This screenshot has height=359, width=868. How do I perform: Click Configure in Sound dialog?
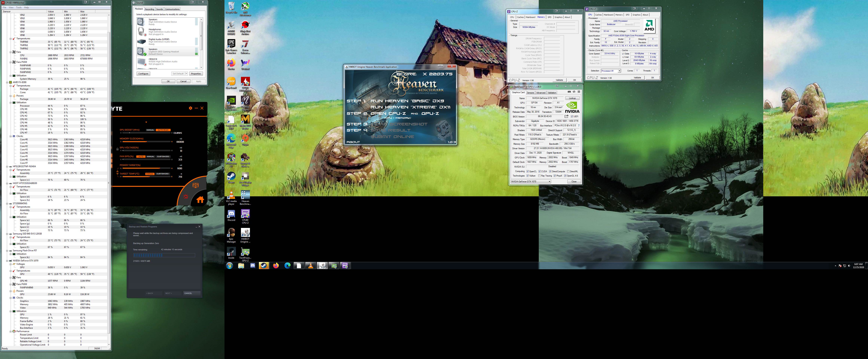143,73
